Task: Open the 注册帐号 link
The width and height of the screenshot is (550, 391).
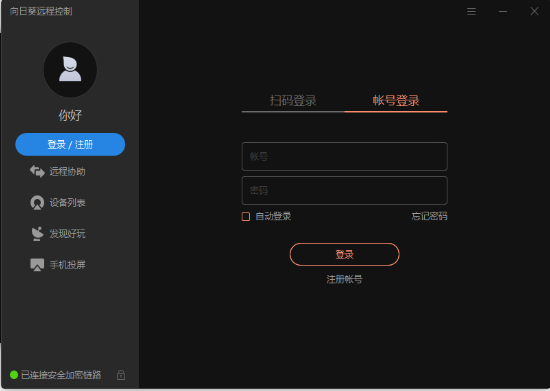Action: (344, 279)
